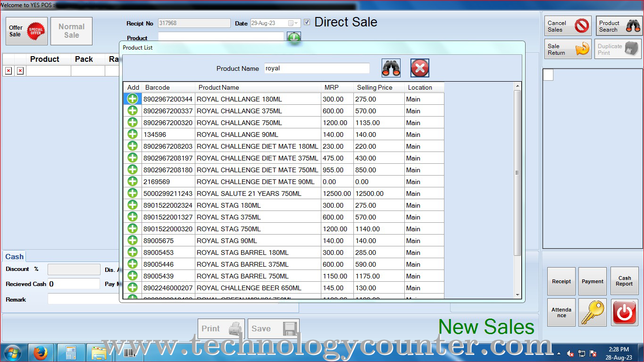Add ROYAL STAG 180ML plus icon

point(133,205)
